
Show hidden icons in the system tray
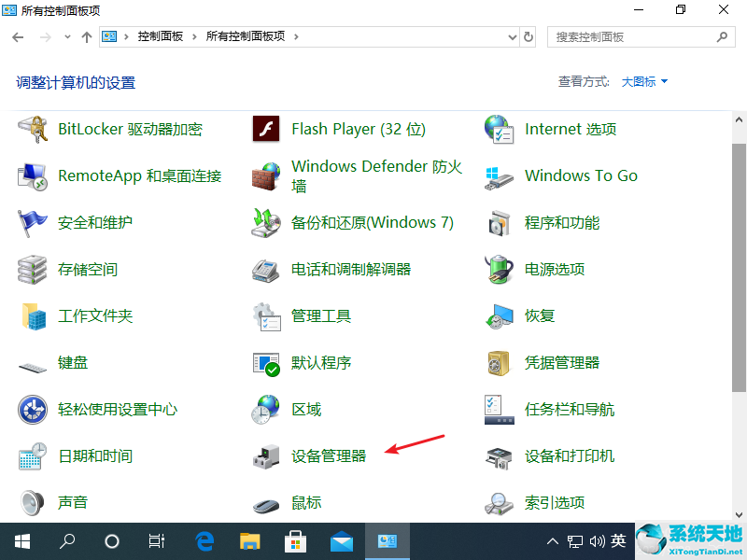[x=553, y=540]
